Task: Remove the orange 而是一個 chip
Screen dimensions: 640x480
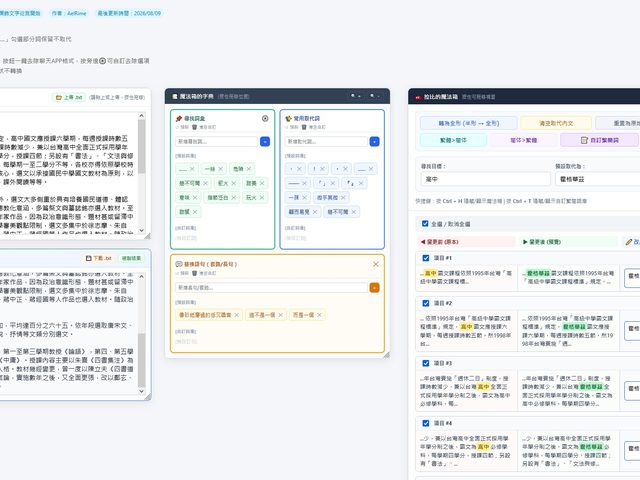Action: (x=319, y=315)
